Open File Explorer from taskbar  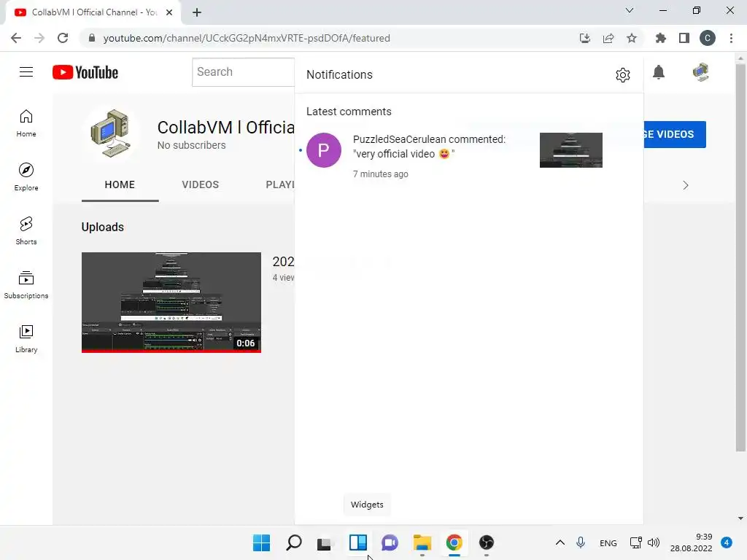click(x=422, y=542)
